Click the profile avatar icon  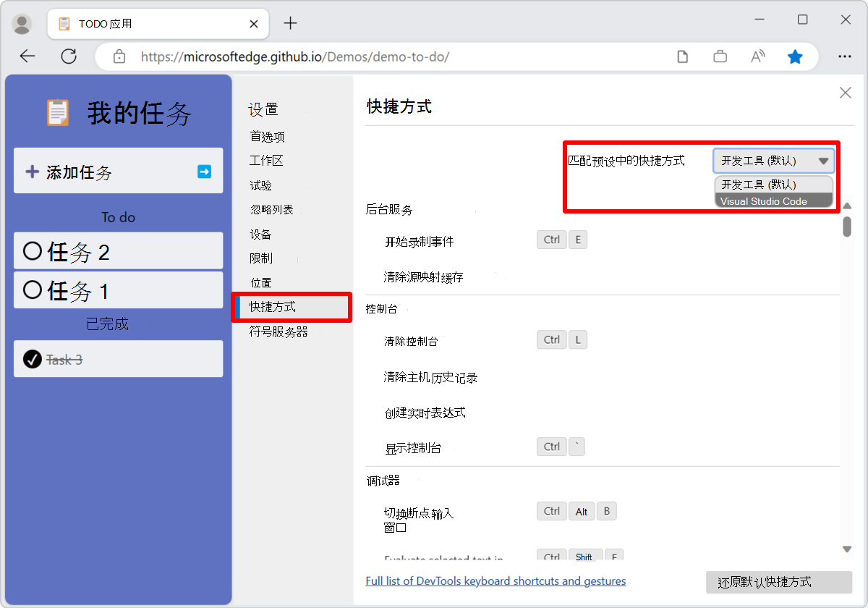pos(22,23)
